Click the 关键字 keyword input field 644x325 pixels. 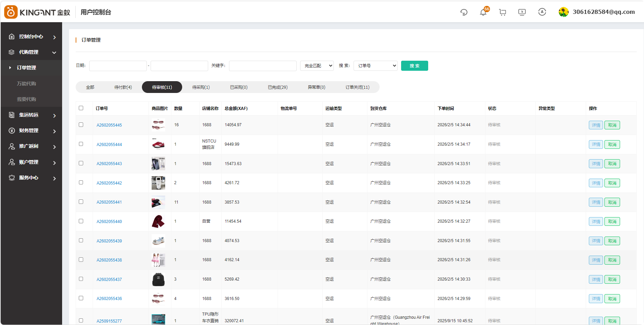coord(263,66)
